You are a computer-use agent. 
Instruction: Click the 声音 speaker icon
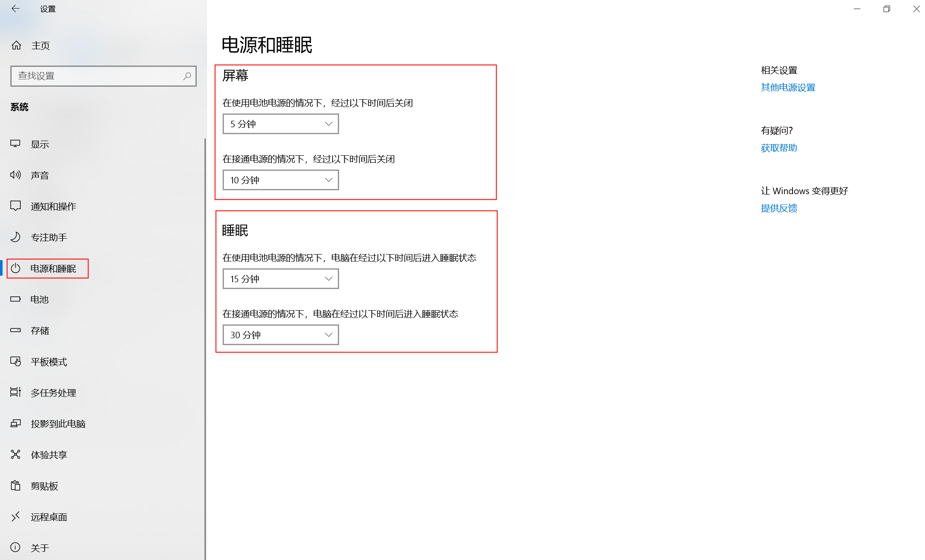click(x=16, y=175)
